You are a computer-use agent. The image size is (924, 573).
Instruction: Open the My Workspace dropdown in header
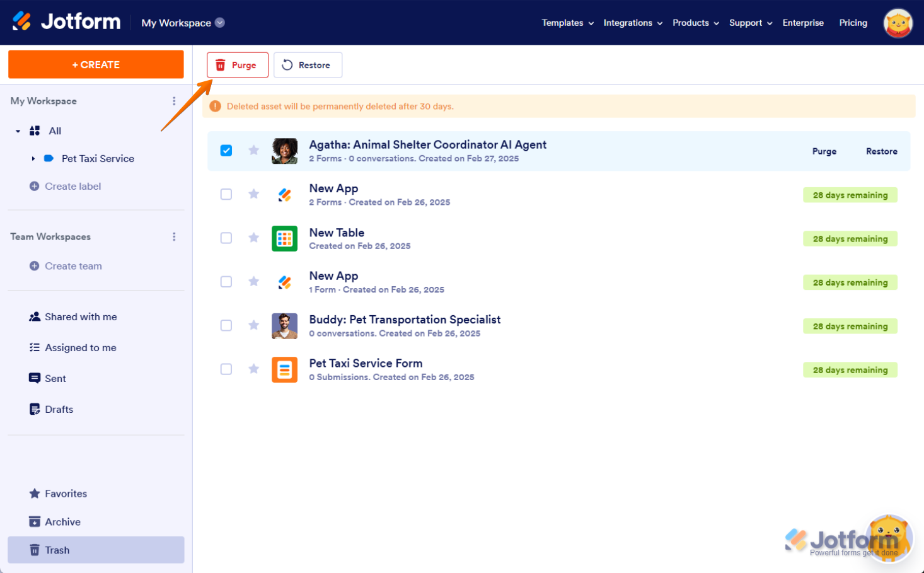pyautogui.click(x=183, y=23)
